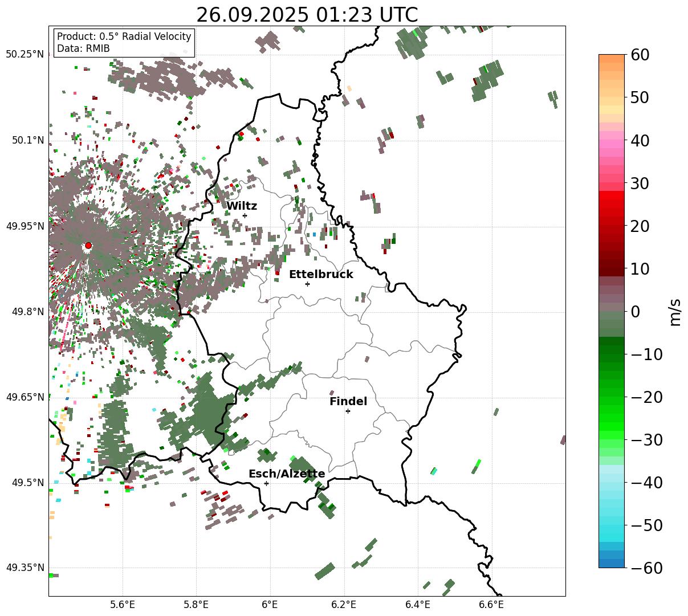
Task: Click the colorbar label 10
Action: (639, 269)
